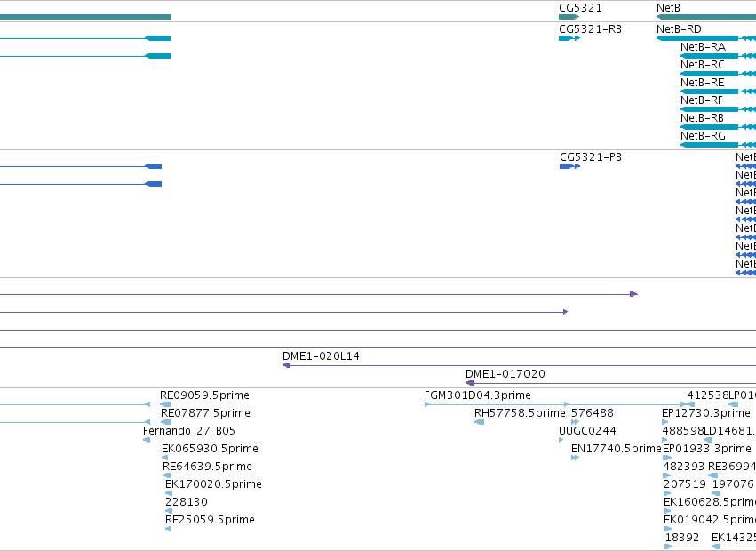756x551 pixels.
Task: Click the 18392 feature label
Action: (x=682, y=538)
